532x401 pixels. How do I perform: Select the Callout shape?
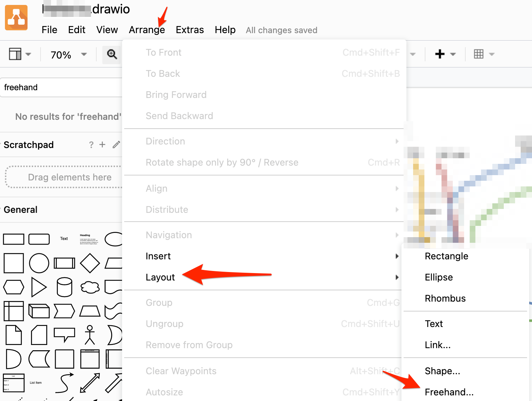point(65,334)
